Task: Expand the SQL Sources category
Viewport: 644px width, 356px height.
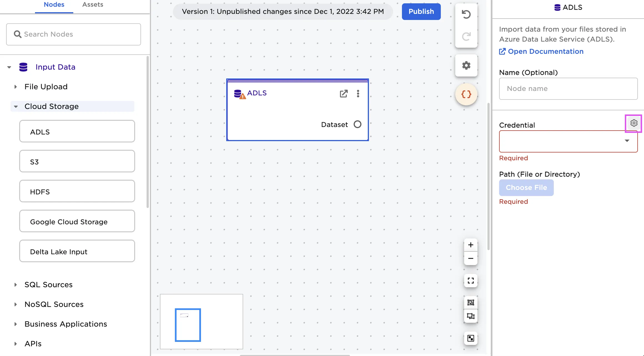Action: tap(16, 285)
